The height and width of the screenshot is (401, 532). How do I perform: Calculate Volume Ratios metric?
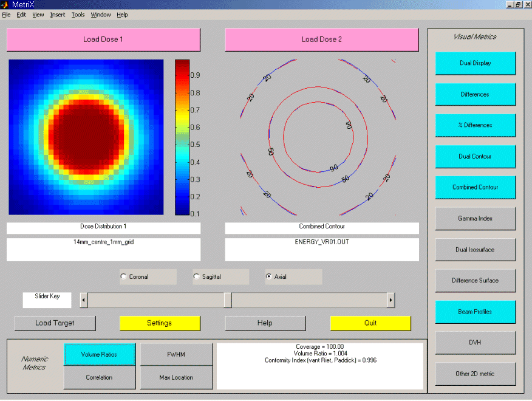99,354
